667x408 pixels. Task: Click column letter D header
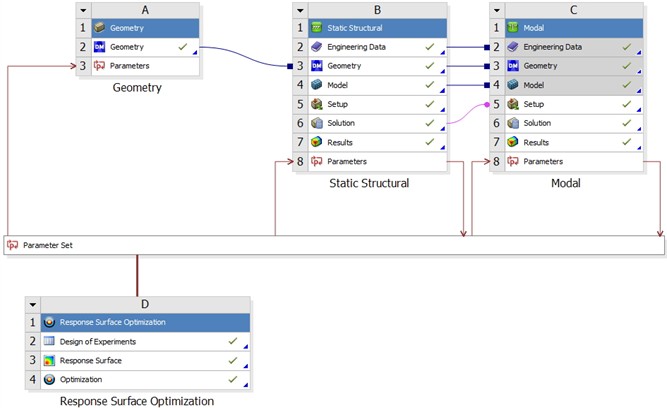(145, 304)
